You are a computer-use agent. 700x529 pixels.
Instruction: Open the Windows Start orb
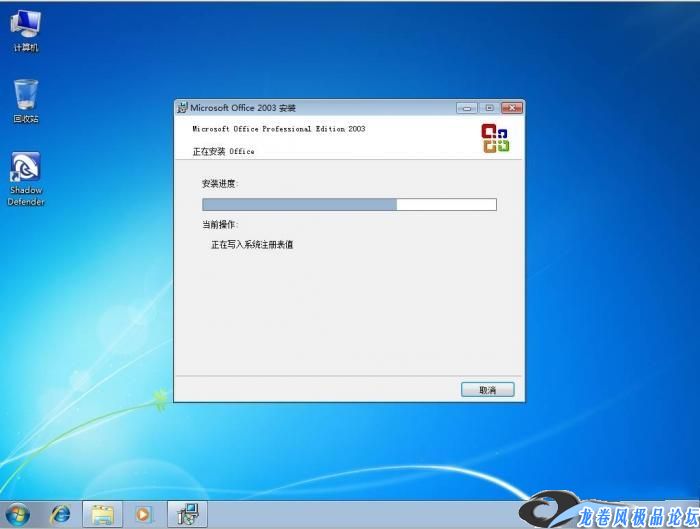pos(18,514)
